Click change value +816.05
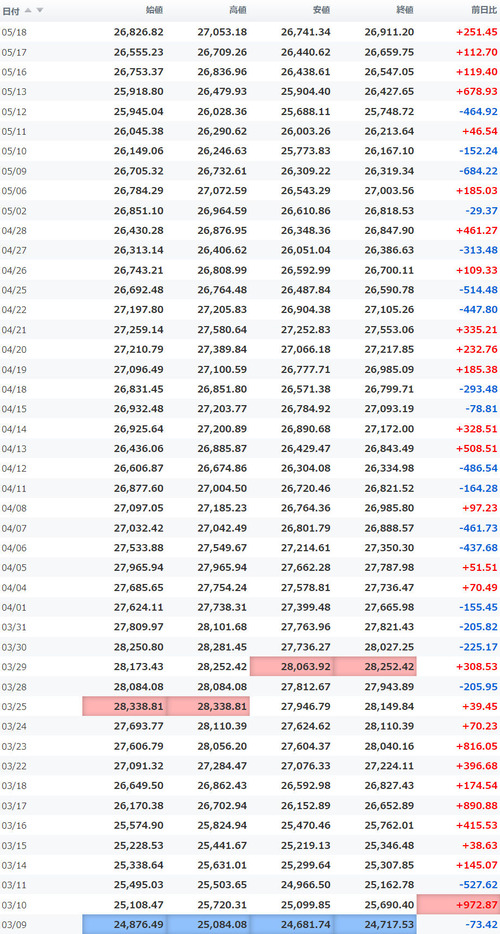 tap(477, 746)
